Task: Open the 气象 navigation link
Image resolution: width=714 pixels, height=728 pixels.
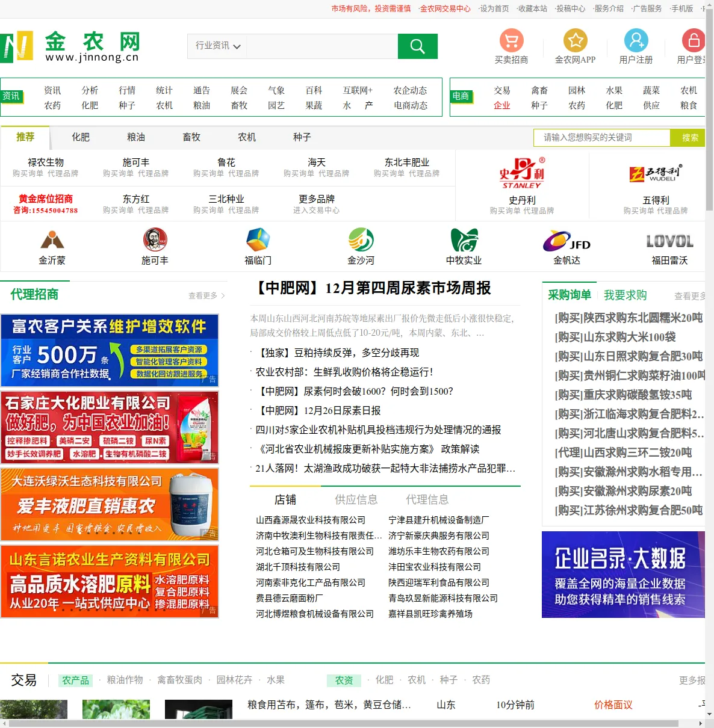Action: point(276,90)
